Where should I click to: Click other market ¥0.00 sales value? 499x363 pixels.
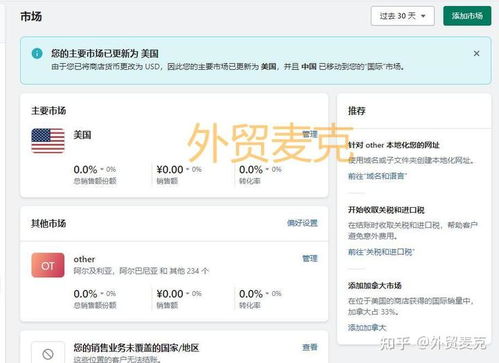[x=170, y=294]
